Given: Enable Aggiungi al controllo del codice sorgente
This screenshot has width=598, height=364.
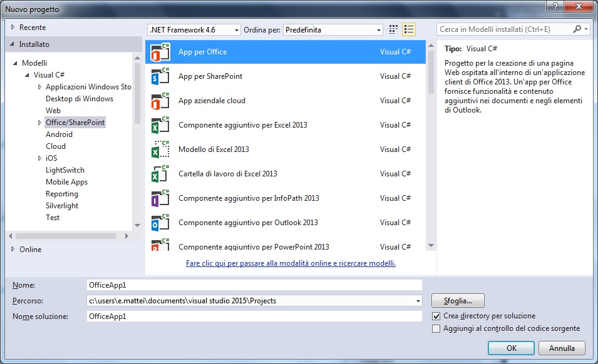Looking at the screenshot, I should [x=436, y=328].
